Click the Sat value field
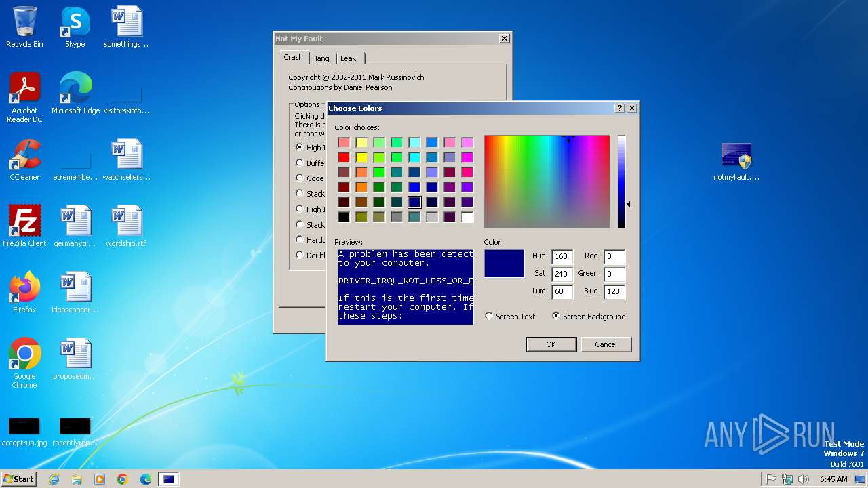This screenshot has width=868, height=488. [562, 274]
